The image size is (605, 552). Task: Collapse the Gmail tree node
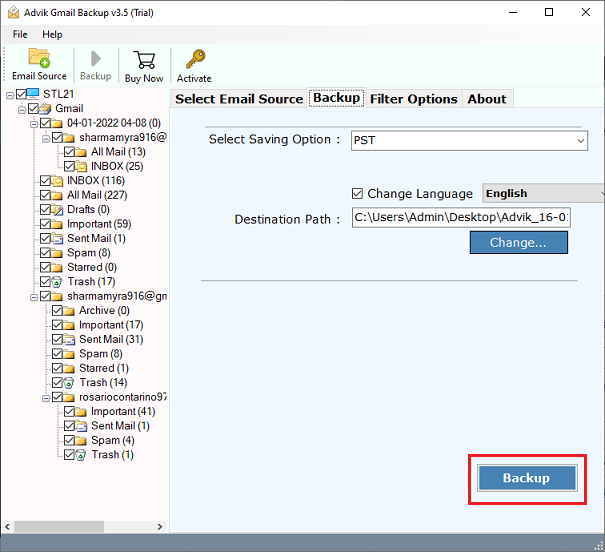point(22,109)
